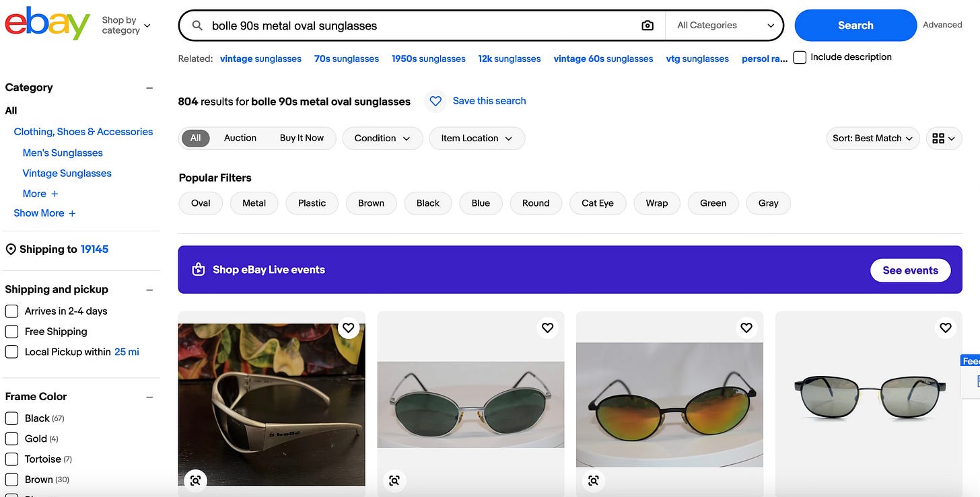980x497 pixels.
Task: Open Vintage Sunglasses category
Action: (x=67, y=174)
